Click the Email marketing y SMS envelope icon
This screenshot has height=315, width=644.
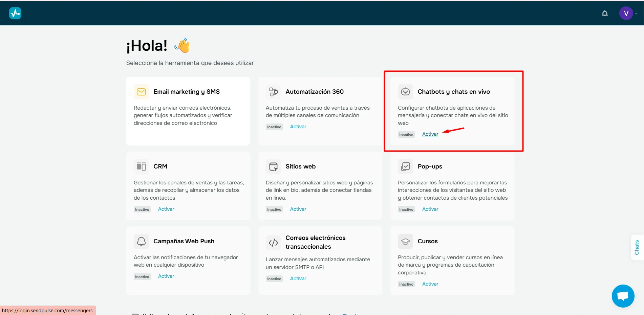click(x=141, y=92)
